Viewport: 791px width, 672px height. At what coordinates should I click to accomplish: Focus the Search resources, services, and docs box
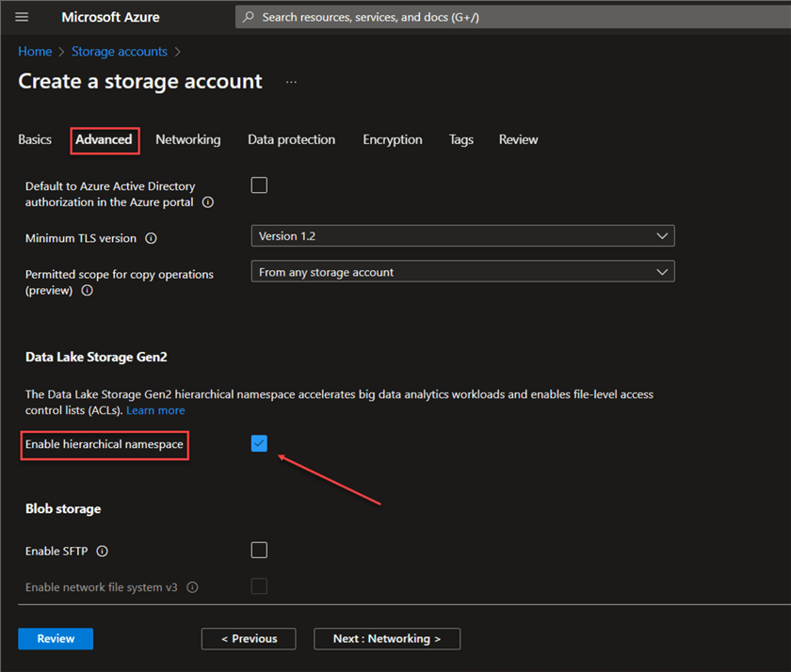(x=513, y=17)
